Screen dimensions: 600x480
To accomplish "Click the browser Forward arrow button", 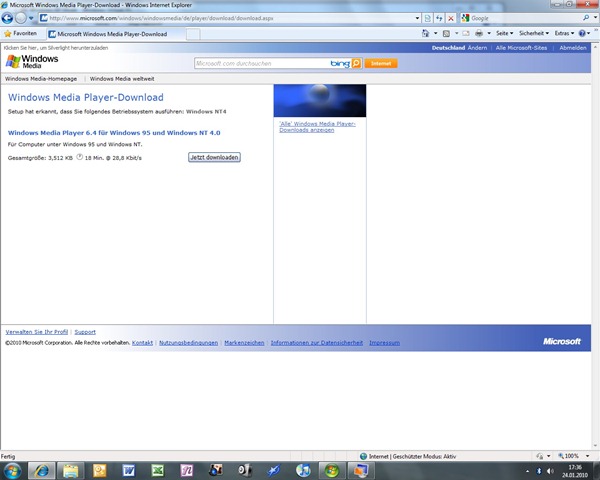I will point(21,18).
